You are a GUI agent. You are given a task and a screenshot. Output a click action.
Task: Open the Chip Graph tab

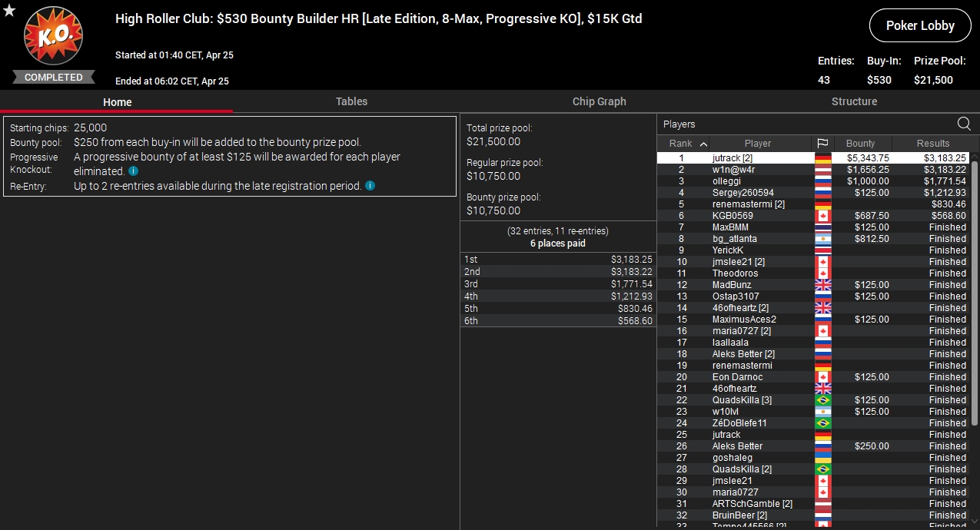(599, 101)
